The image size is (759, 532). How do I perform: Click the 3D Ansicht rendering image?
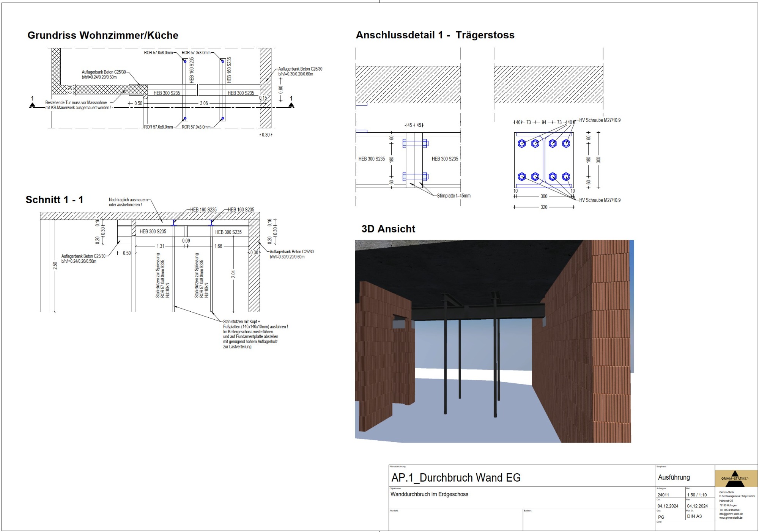point(493,341)
